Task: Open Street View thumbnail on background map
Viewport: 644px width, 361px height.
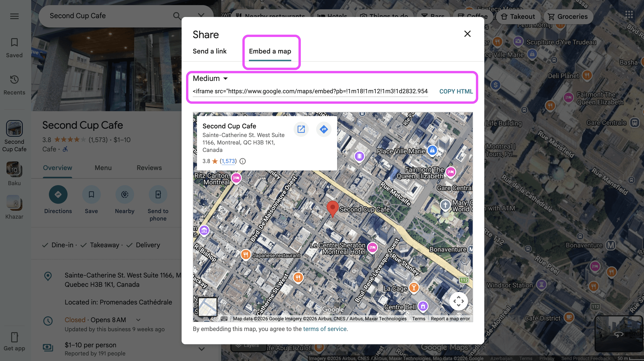Action: pyautogui.click(x=618, y=334)
